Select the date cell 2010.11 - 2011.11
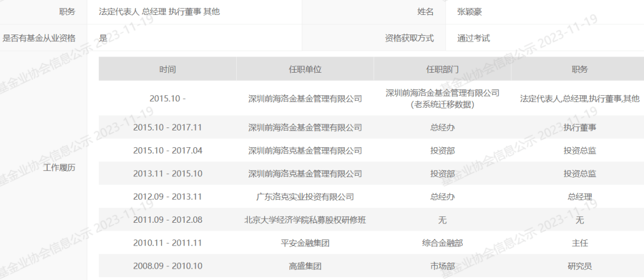The height and width of the screenshot is (280, 644). (168, 243)
